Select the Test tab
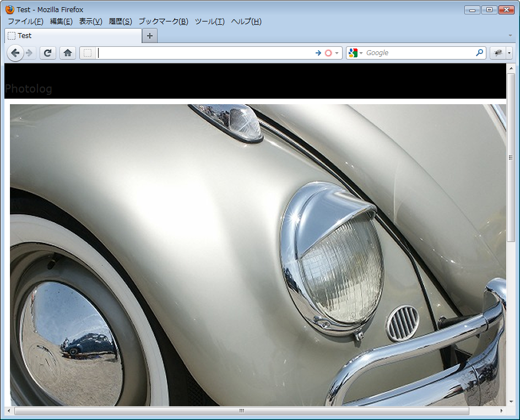This screenshot has height=420, width=520. pyautogui.click(x=73, y=35)
